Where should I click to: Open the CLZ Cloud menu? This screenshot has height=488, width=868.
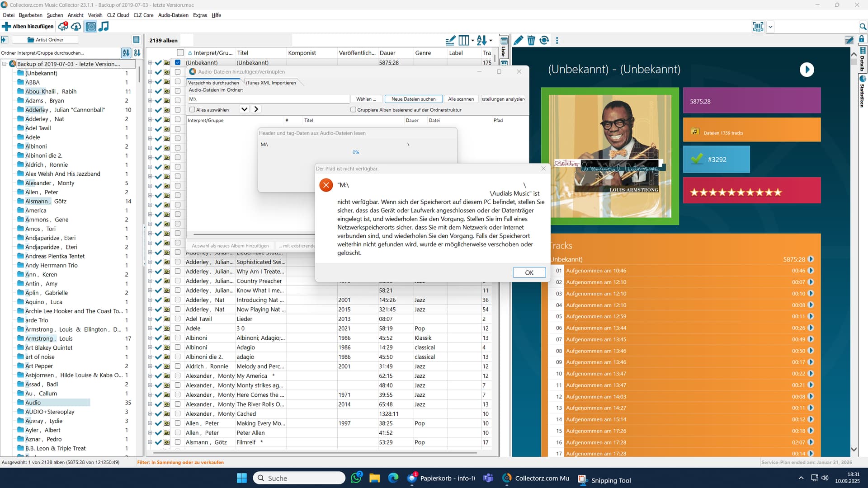[118, 15]
